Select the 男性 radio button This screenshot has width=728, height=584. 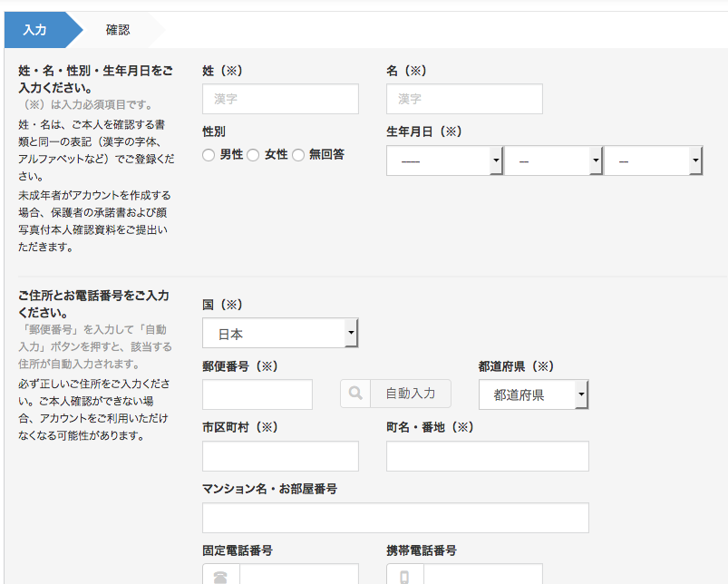(209, 155)
